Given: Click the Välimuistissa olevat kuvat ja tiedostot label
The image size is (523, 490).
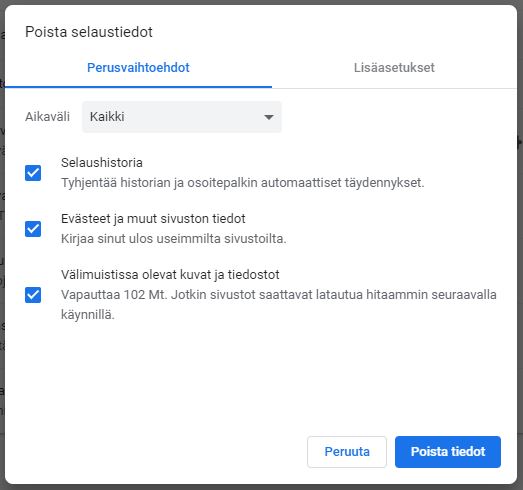Looking at the screenshot, I should [170, 275].
